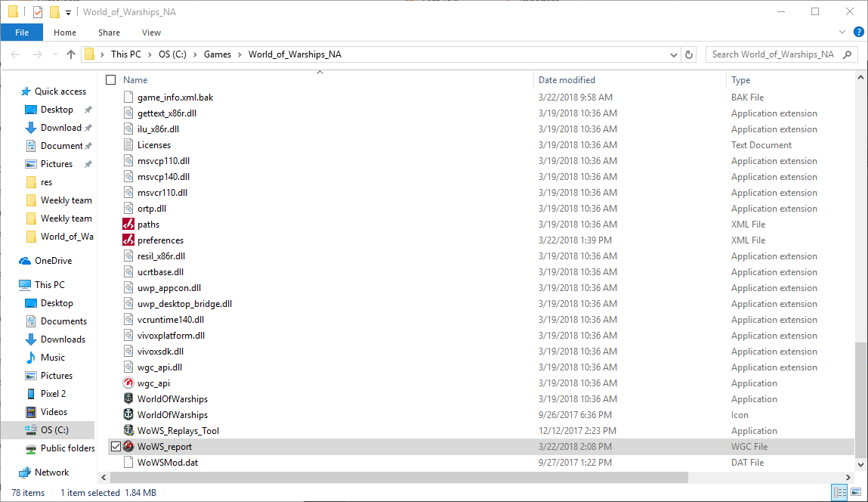868x502 pixels.
Task: Click the paths XML file icon
Action: [x=128, y=225]
